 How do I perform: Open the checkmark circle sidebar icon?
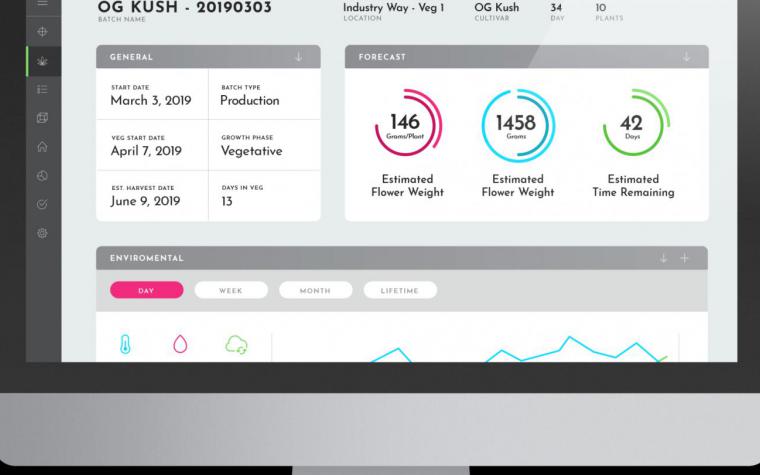pos(42,204)
